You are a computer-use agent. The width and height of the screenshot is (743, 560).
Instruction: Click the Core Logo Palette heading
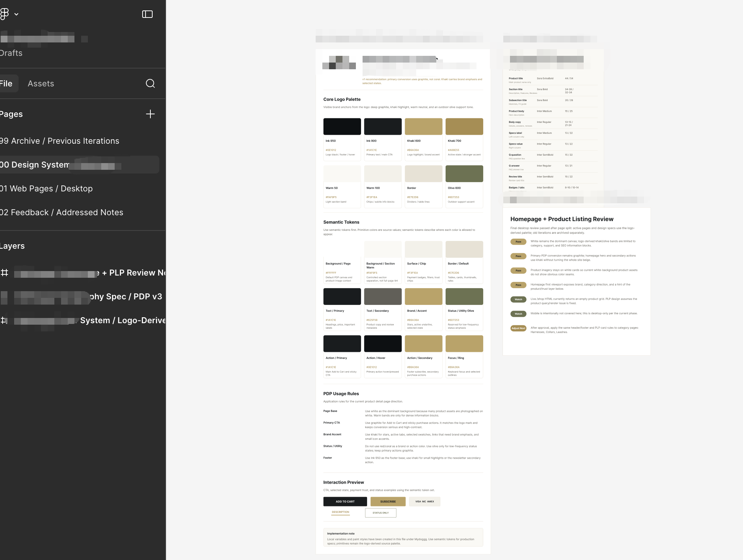click(x=342, y=99)
